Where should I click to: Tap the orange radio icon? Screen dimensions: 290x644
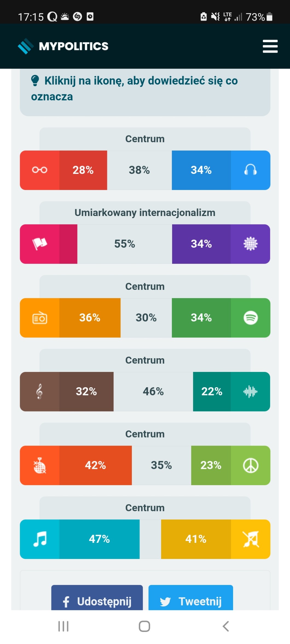pos(40,318)
